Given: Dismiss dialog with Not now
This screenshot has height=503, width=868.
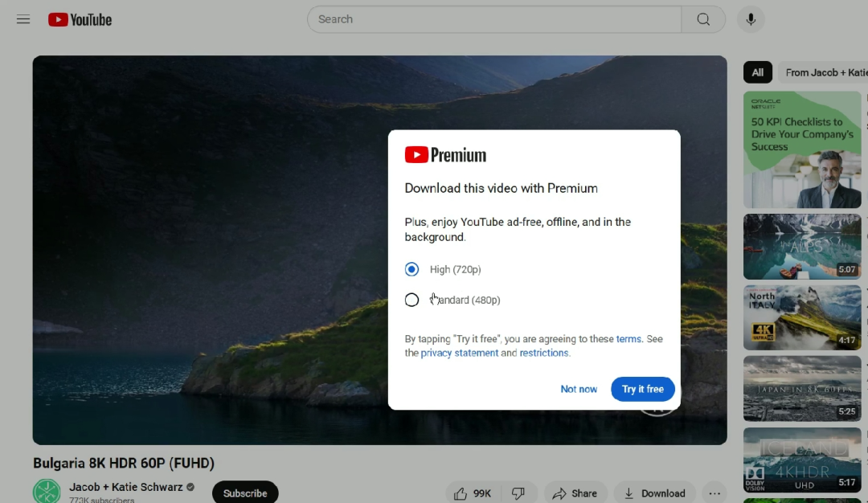Looking at the screenshot, I should click(x=579, y=389).
